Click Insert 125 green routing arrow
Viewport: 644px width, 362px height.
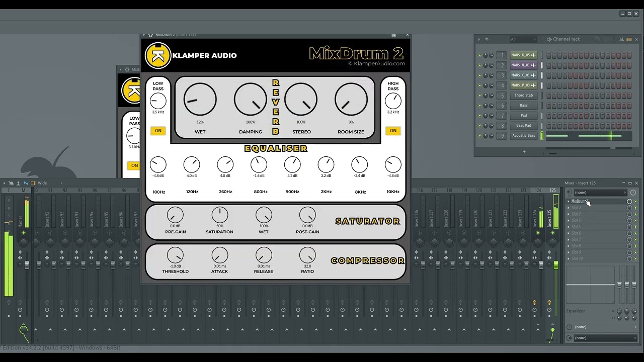point(552,330)
